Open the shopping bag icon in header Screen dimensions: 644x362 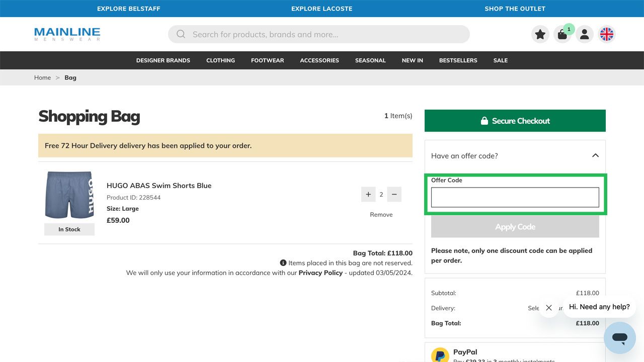point(562,34)
